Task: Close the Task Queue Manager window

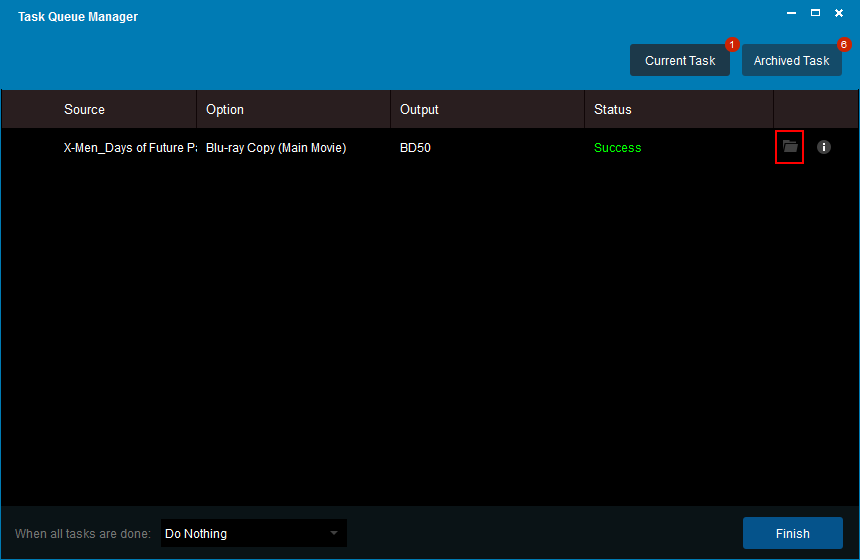Action: pos(839,13)
